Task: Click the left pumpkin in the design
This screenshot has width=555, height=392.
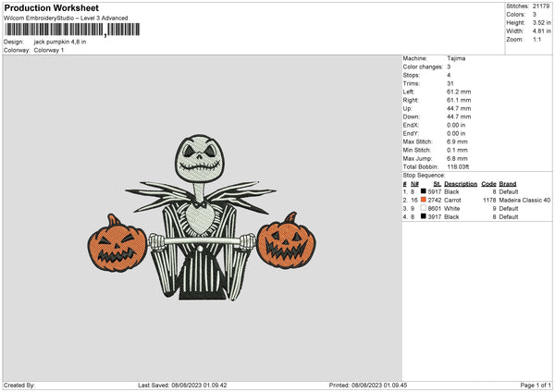Action: (x=117, y=244)
